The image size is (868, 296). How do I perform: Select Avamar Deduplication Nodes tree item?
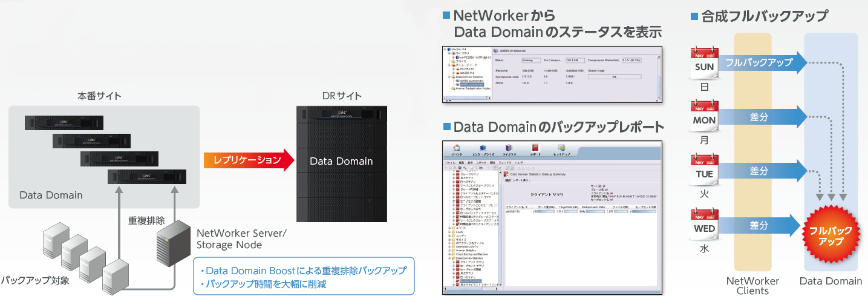[x=473, y=88]
